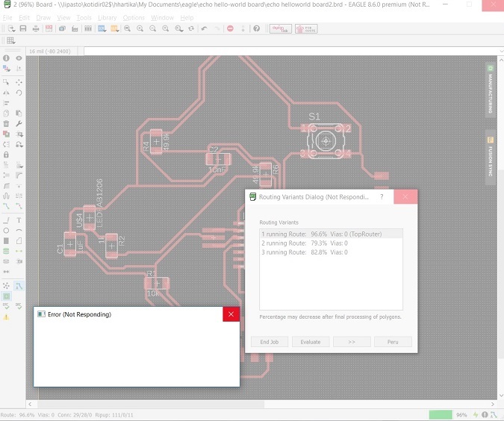Open the Tools menu
504x421 pixels.
(x=84, y=18)
